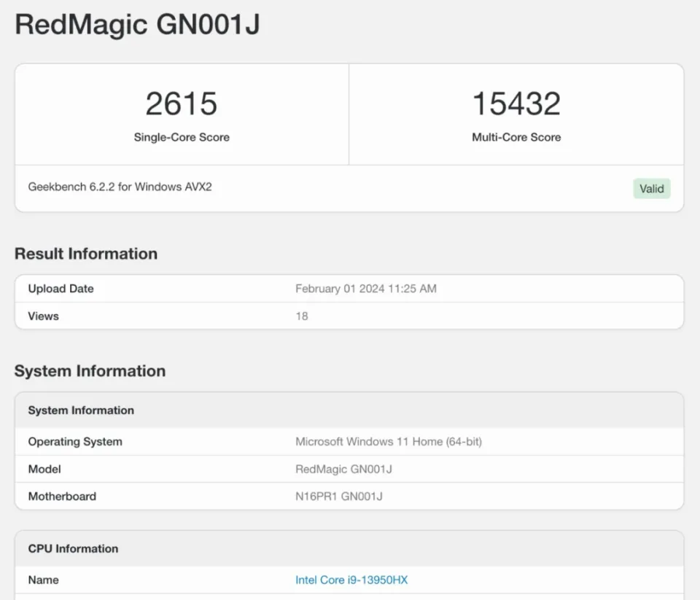Click the Model row value RedMagic GN001J
This screenshot has width=700, height=600.
[343, 470]
